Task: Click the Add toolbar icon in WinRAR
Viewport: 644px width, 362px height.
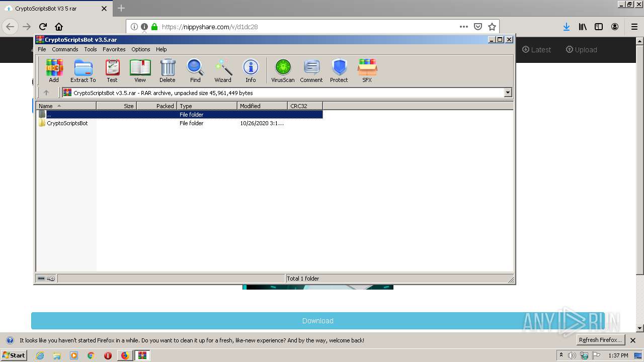Action: click(54, 70)
